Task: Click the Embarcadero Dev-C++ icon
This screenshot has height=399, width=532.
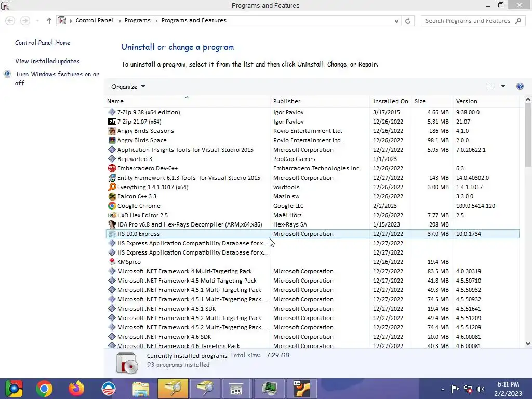Action: click(x=112, y=168)
